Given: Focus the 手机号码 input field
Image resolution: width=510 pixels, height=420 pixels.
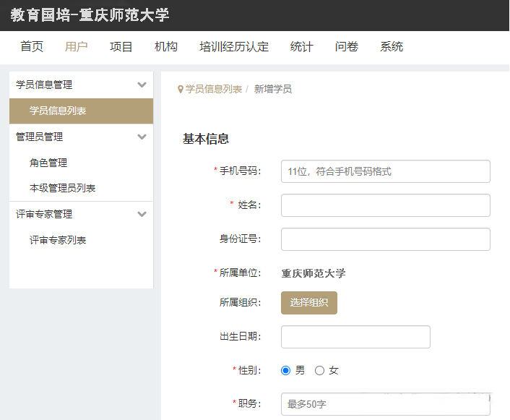Looking at the screenshot, I should point(385,171).
